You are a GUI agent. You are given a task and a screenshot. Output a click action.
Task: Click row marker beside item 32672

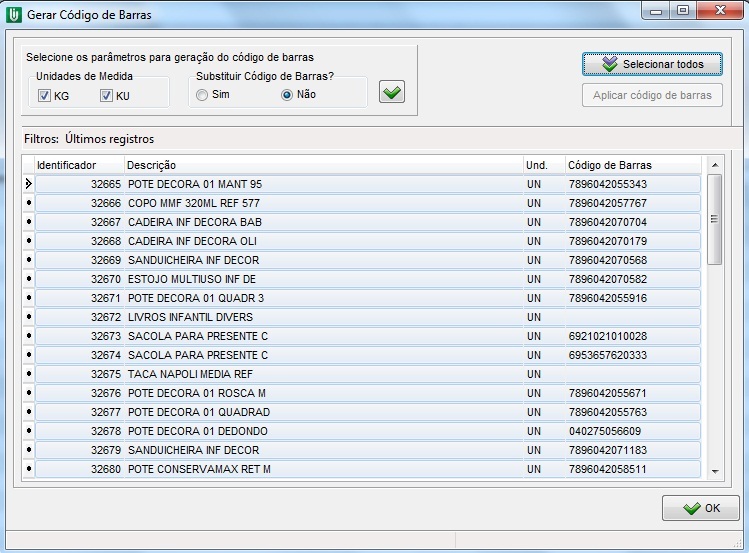click(x=28, y=317)
